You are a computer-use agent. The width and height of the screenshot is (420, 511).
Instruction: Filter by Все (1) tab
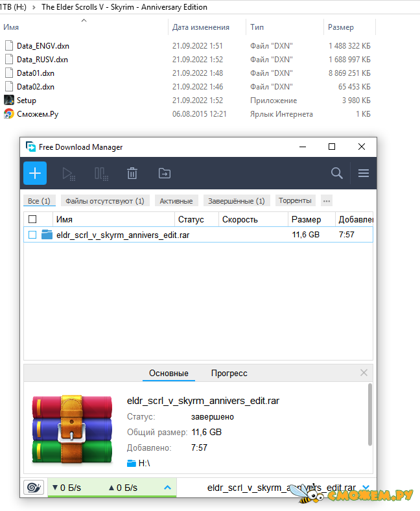(x=39, y=201)
